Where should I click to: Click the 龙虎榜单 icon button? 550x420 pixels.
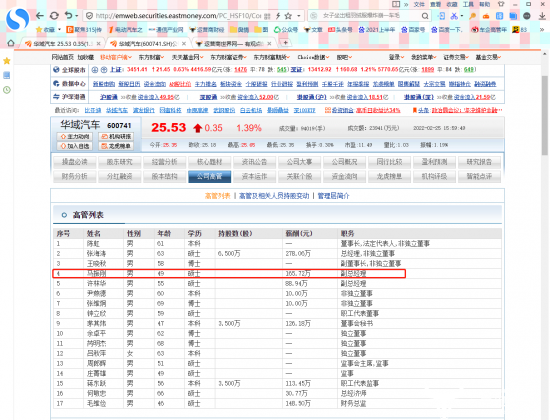pos(116,146)
